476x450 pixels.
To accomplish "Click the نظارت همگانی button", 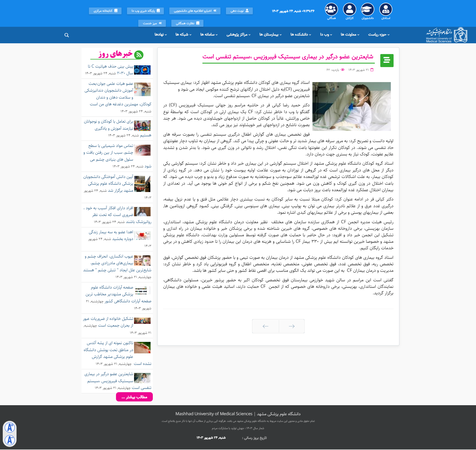I will tap(187, 23).
